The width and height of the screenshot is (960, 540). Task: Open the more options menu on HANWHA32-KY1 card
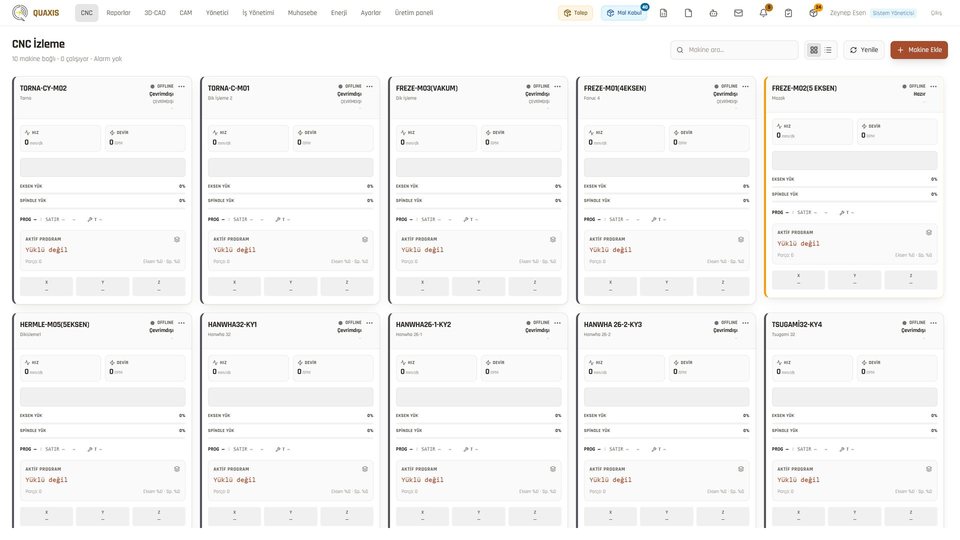370,323
